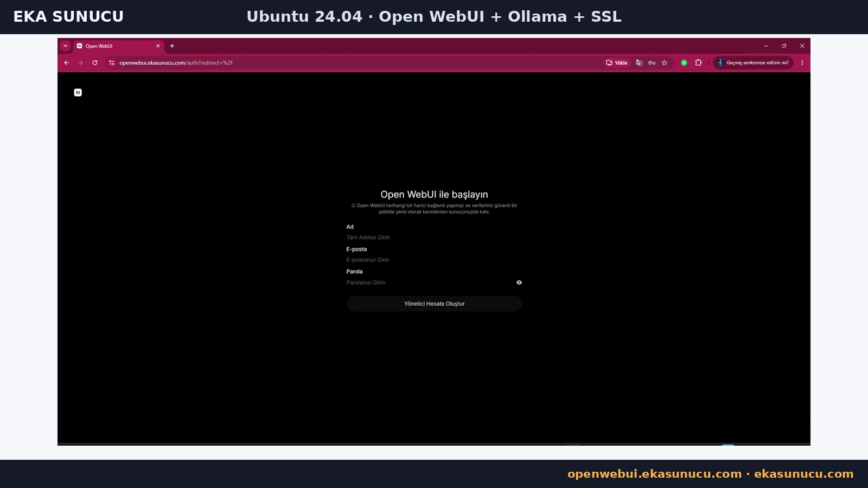The width and height of the screenshot is (868, 488).
Task: Click the Yükle install app button
Action: tap(617, 63)
